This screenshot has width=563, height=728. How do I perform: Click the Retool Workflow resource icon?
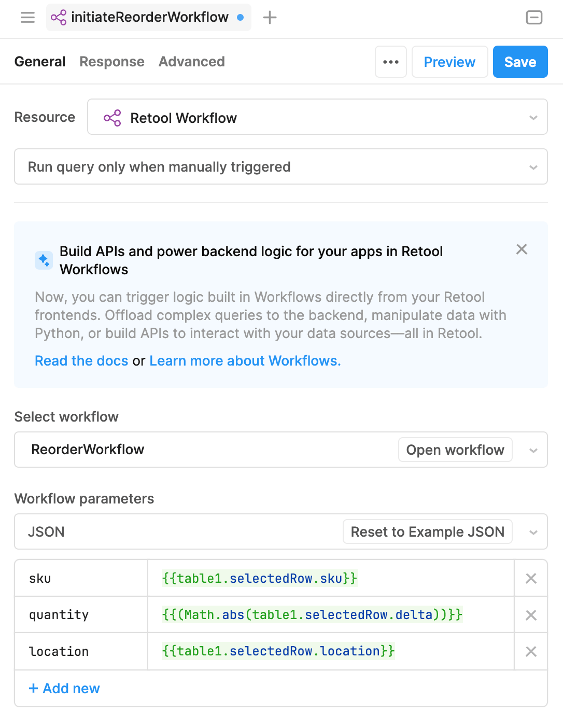[x=112, y=118]
